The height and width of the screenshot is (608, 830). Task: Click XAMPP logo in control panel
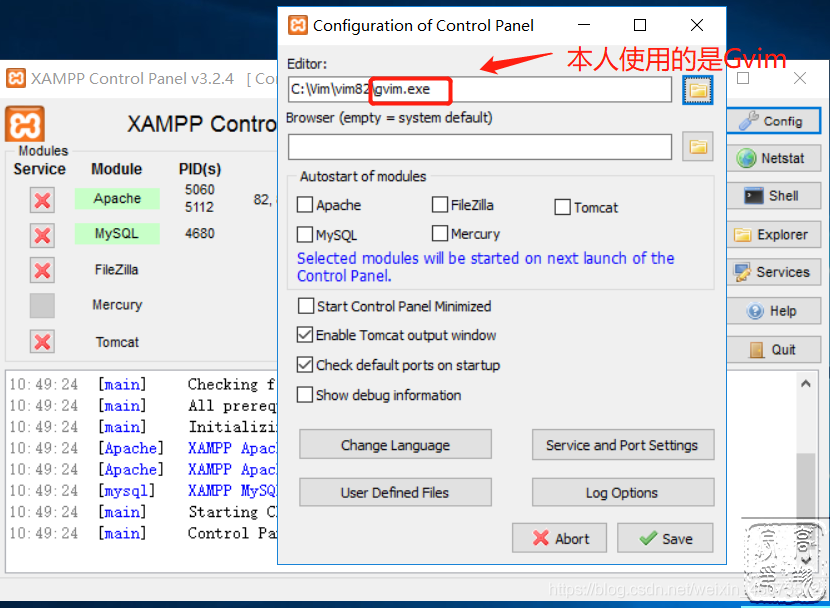[x=25, y=124]
